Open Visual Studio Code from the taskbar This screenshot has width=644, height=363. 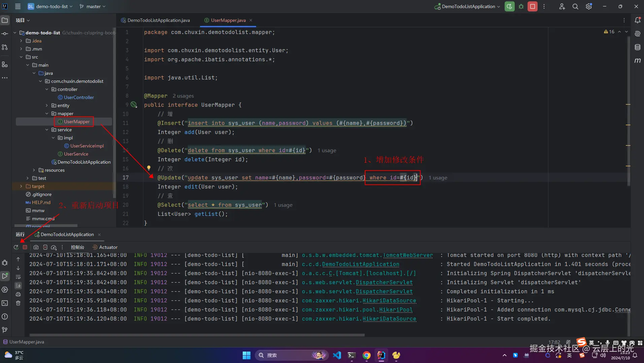337,355
